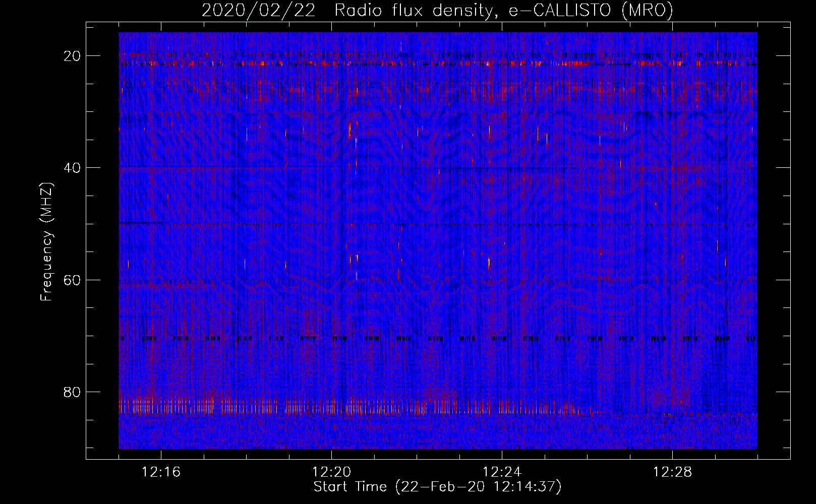The image size is (816, 504).
Task: Click the 20 MHz frequency tick label
Action: coord(73,56)
